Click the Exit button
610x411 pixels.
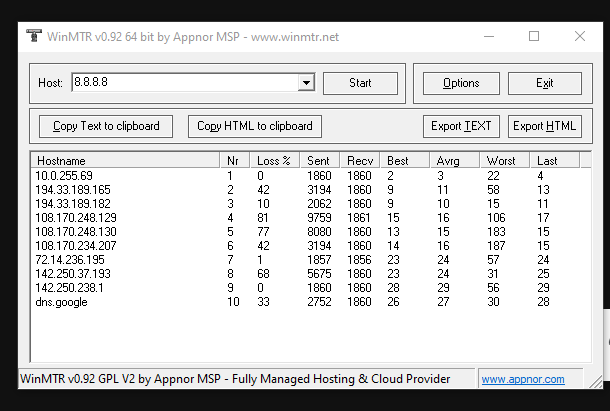(544, 83)
